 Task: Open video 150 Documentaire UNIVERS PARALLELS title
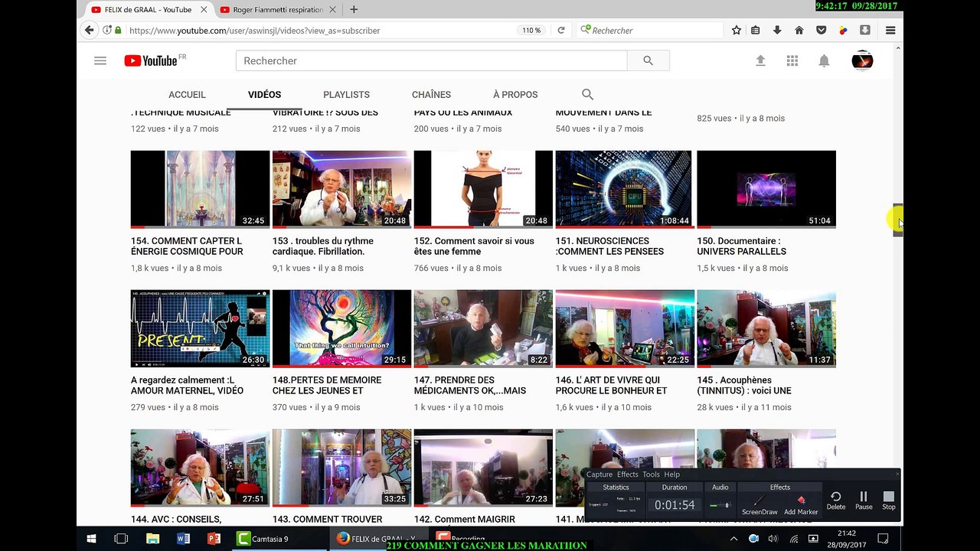743,246
